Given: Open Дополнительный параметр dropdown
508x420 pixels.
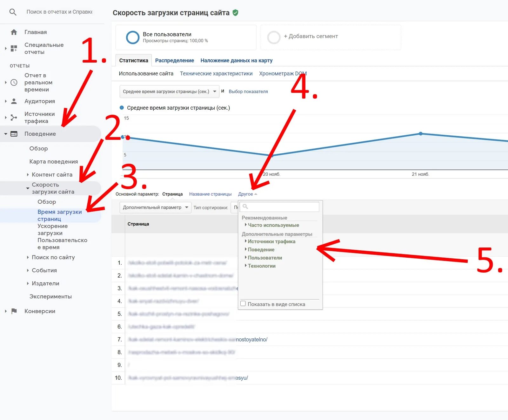Looking at the screenshot, I should tap(155, 207).
